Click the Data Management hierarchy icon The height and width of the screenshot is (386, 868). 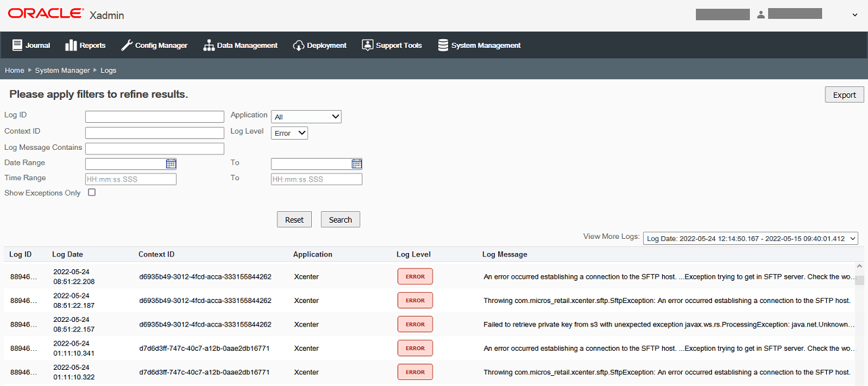[209, 45]
